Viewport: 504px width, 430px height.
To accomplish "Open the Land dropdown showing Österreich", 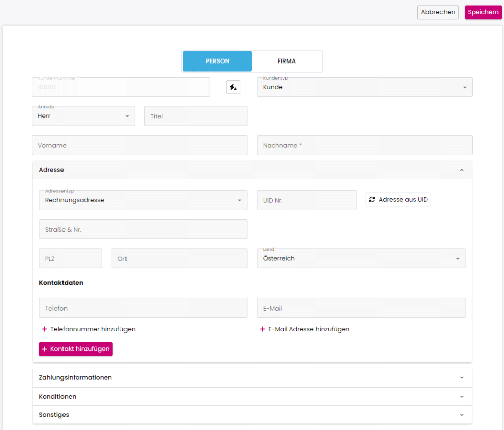I will coord(361,258).
